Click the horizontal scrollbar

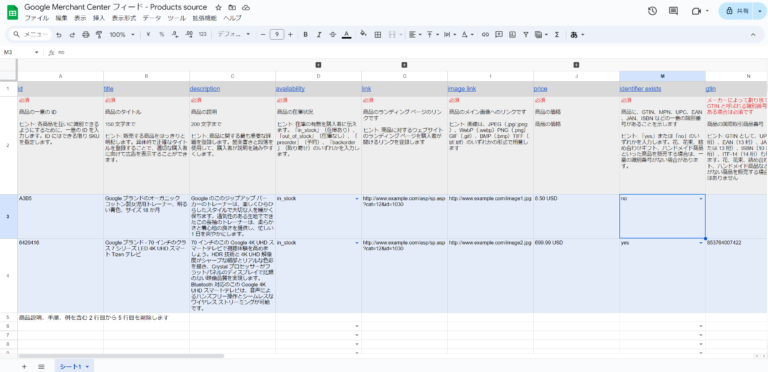pos(121,356)
